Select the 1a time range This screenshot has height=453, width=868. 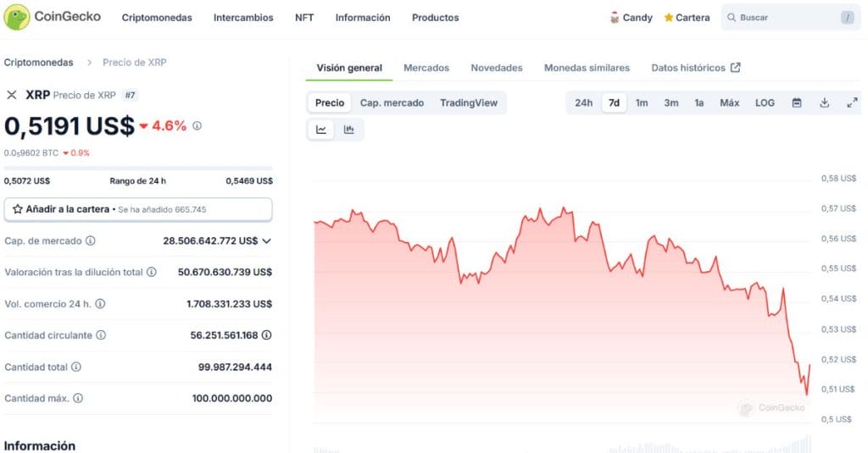coord(699,103)
